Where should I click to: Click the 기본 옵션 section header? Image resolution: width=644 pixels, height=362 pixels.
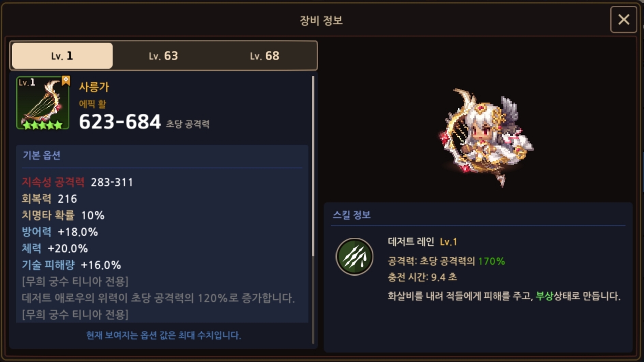41,155
